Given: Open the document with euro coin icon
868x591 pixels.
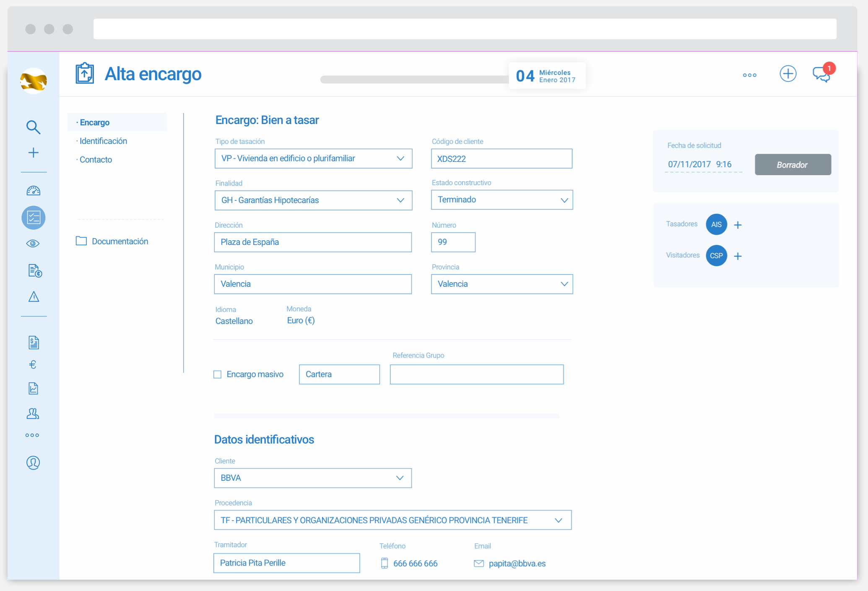Looking at the screenshot, I should [34, 271].
